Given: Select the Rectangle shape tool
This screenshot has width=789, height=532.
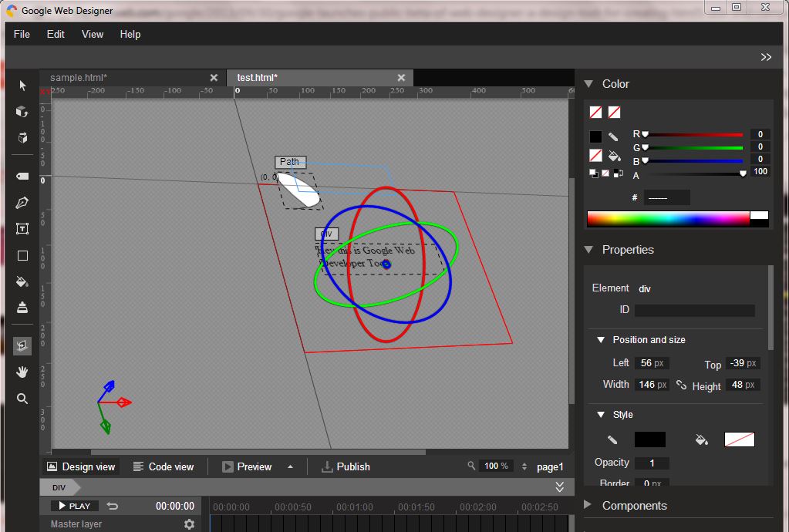Looking at the screenshot, I should [x=22, y=255].
